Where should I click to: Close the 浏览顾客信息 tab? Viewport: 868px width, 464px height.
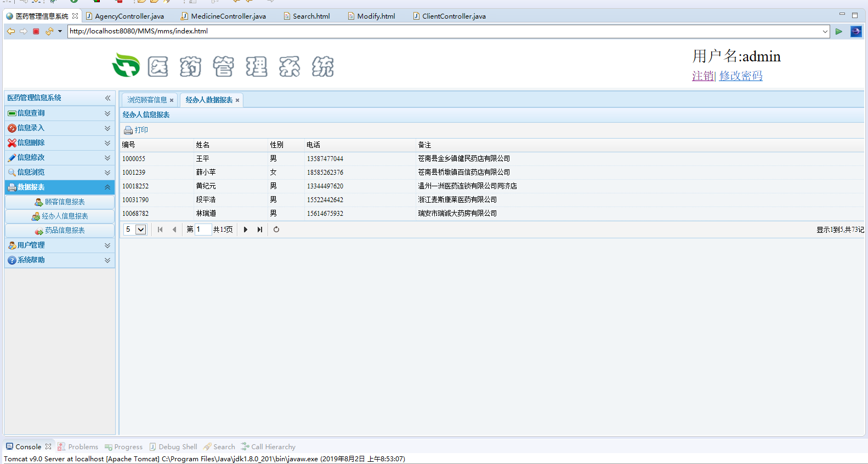click(172, 100)
